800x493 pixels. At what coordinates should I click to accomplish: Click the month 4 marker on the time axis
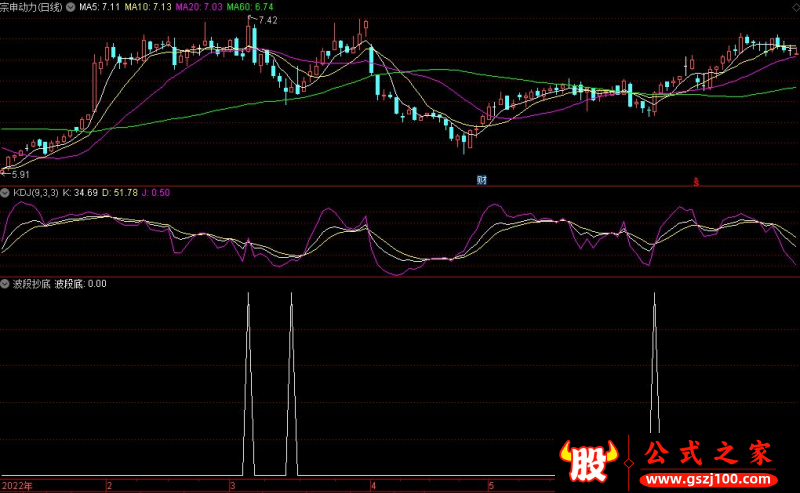pyautogui.click(x=373, y=485)
